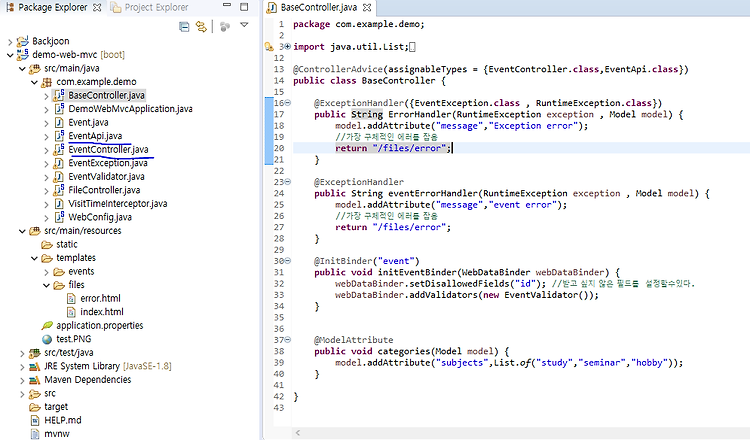Close the Package Explorer tab

(97, 8)
